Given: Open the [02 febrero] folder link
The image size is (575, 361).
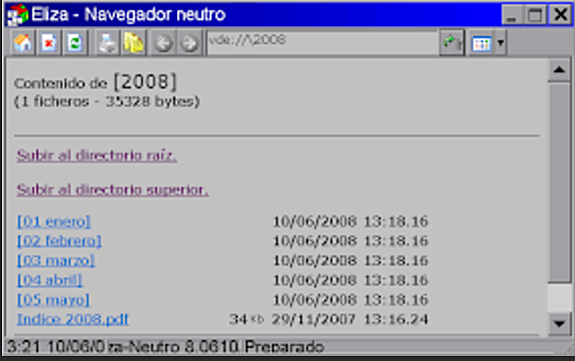Looking at the screenshot, I should 59,241.
